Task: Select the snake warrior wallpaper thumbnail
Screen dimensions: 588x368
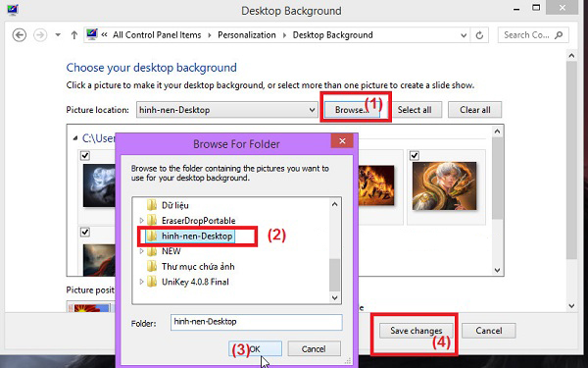Action: 444,185
